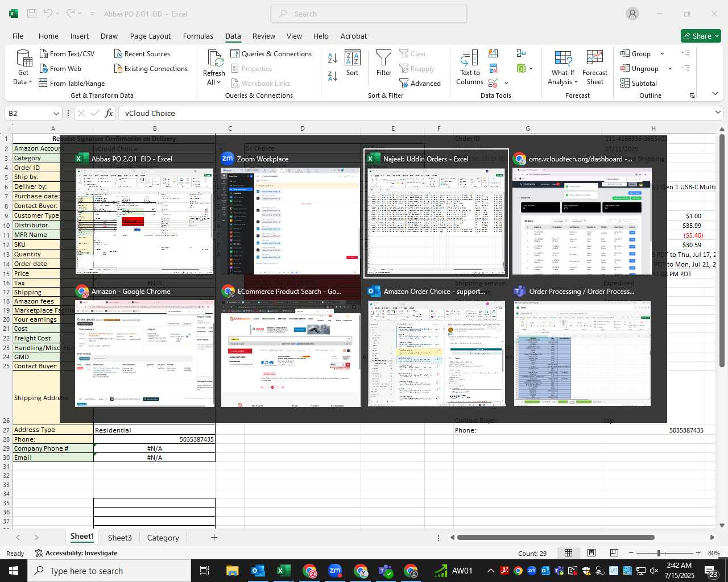This screenshot has height=582, width=728.
Task: Open Advanced filter options
Action: point(420,83)
